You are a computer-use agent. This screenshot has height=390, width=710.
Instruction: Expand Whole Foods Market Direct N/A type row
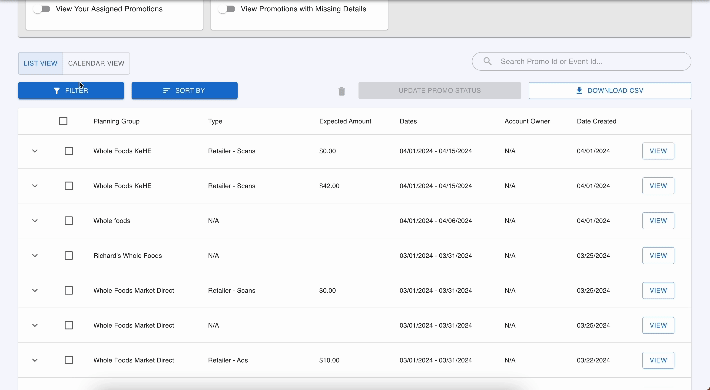(35, 325)
